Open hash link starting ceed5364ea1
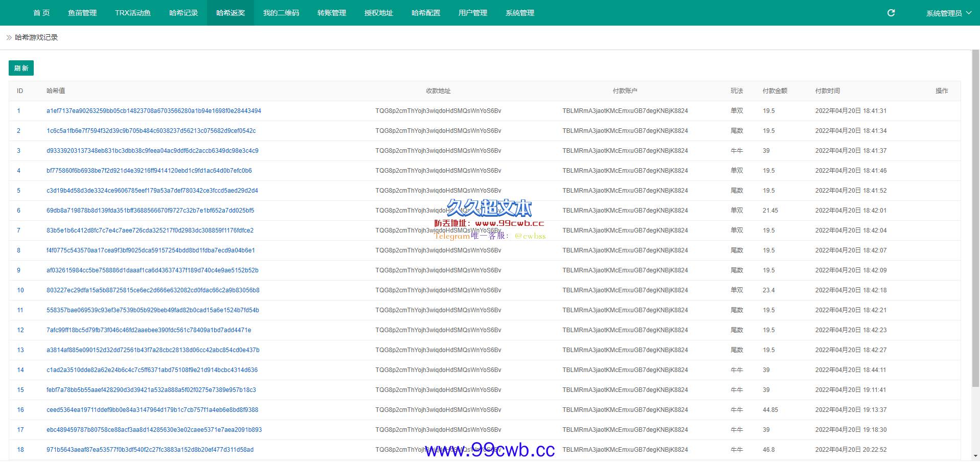 pos(152,410)
